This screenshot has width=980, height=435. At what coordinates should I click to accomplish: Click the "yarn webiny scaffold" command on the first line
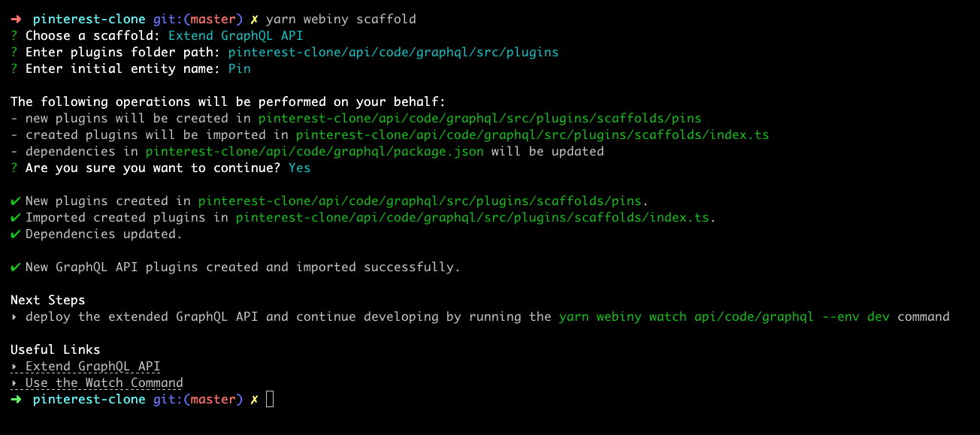point(340,19)
